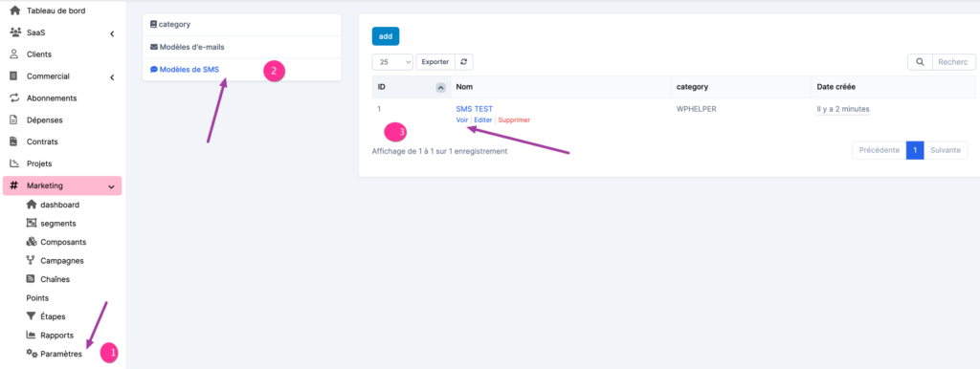980x369 pixels.
Task: Click the Modèles d'e-mails envelope icon
Action: click(154, 47)
